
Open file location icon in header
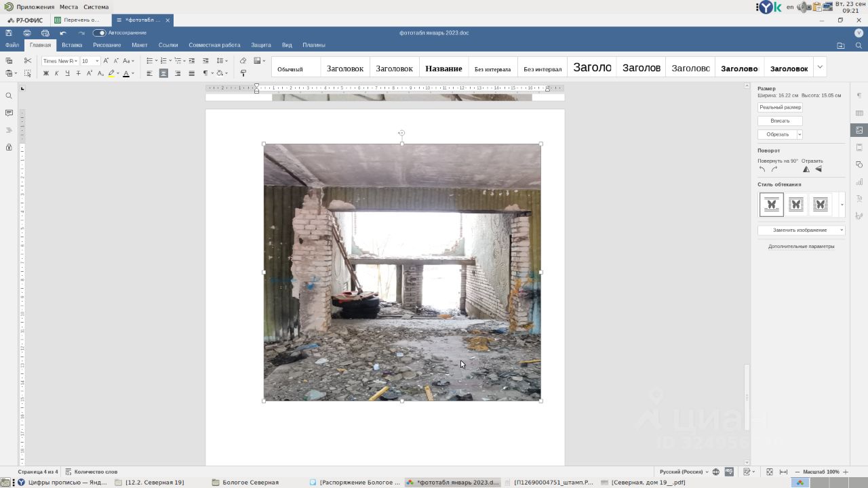[x=841, y=45]
